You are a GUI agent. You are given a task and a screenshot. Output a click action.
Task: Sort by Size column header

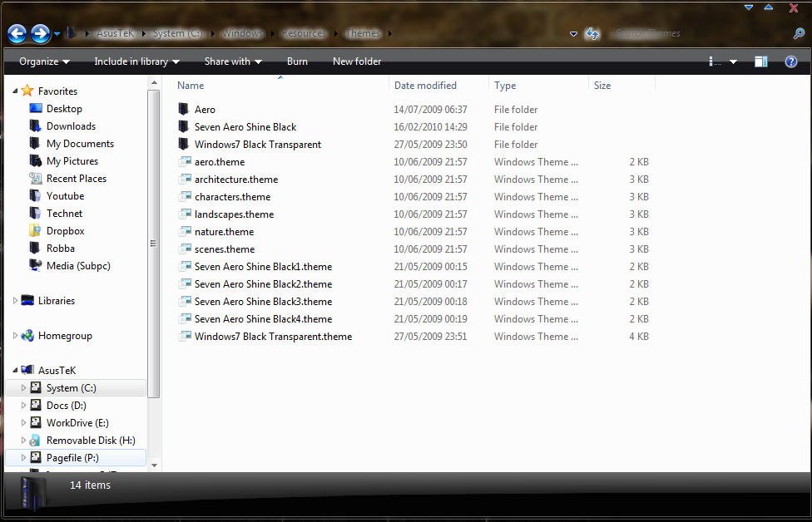(602, 86)
